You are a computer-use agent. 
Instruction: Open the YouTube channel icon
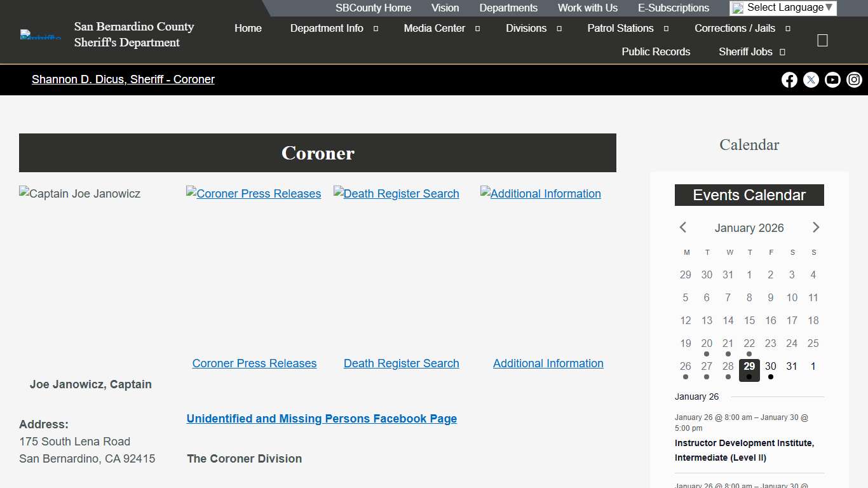(x=832, y=79)
